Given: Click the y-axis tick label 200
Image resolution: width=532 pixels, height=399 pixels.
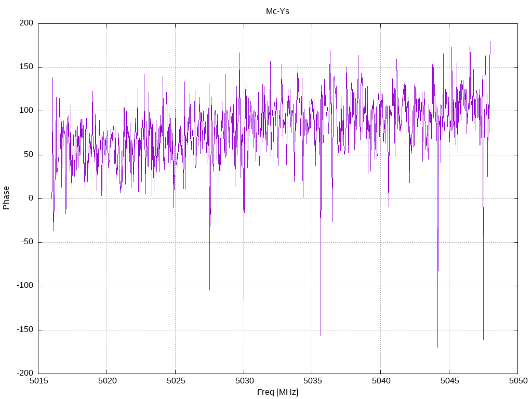Looking at the screenshot, I should (x=26, y=23).
